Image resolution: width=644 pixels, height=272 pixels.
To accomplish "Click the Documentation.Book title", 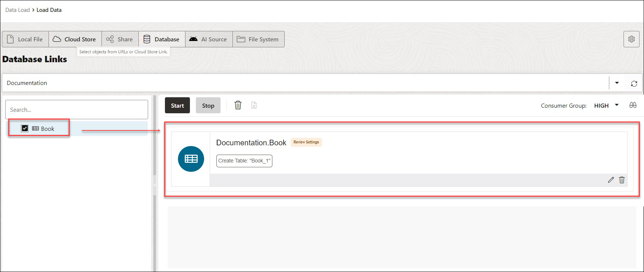I will pos(251,143).
